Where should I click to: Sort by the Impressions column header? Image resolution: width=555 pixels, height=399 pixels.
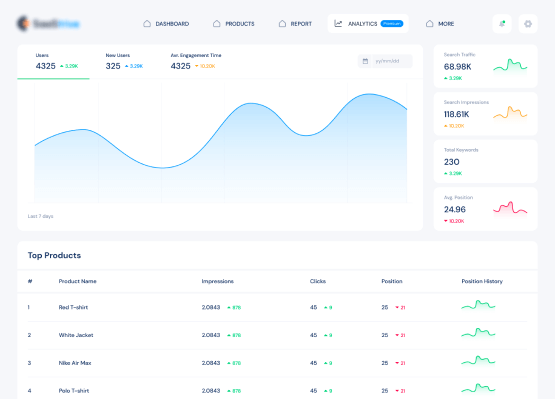tap(218, 281)
